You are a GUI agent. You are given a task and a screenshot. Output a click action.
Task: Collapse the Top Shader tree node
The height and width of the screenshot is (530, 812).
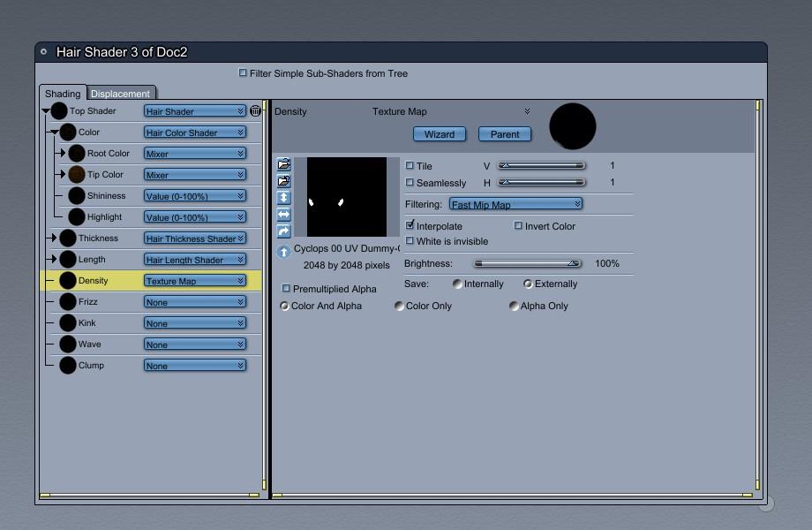click(46, 110)
